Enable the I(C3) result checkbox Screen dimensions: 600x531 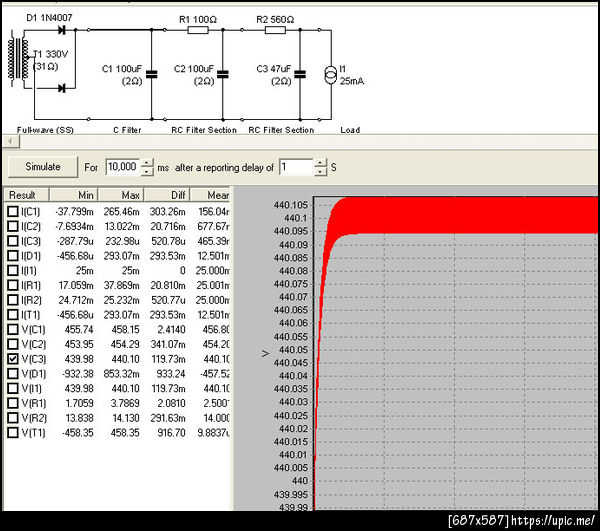(x=13, y=241)
